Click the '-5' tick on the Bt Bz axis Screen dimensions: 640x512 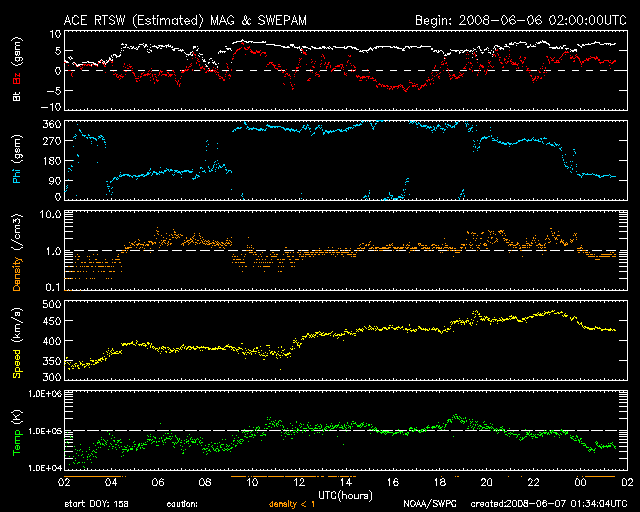click(x=53, y=90)
